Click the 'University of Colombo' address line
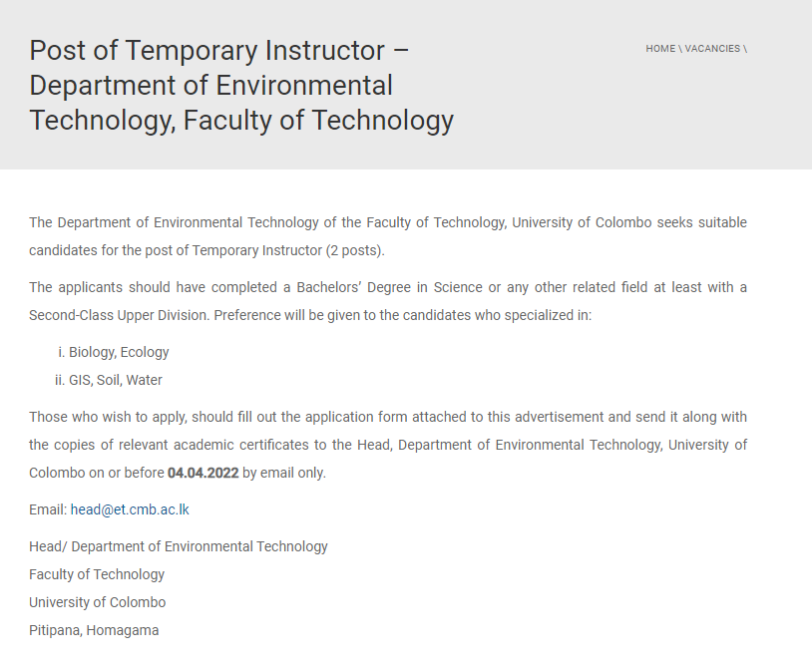This screenshot has width=812, height=672. [x=98, y=602]
